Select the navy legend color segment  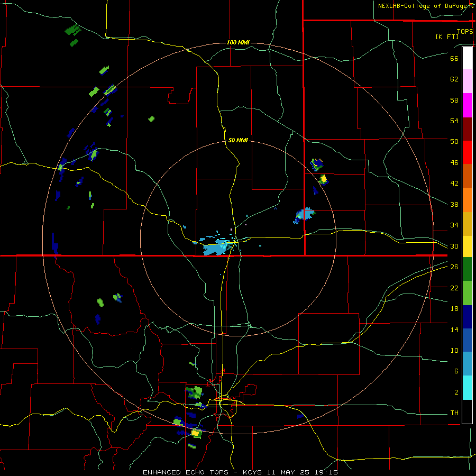(467, 317)
